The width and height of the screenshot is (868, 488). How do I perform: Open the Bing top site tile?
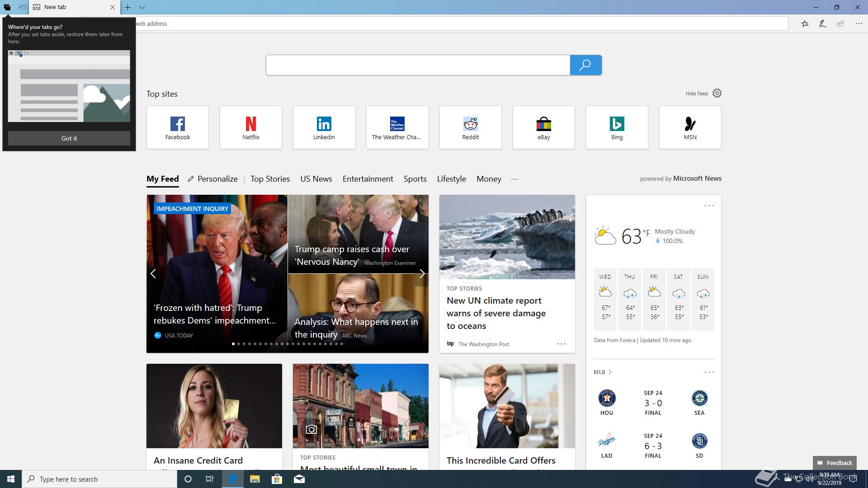click(617, 127)
